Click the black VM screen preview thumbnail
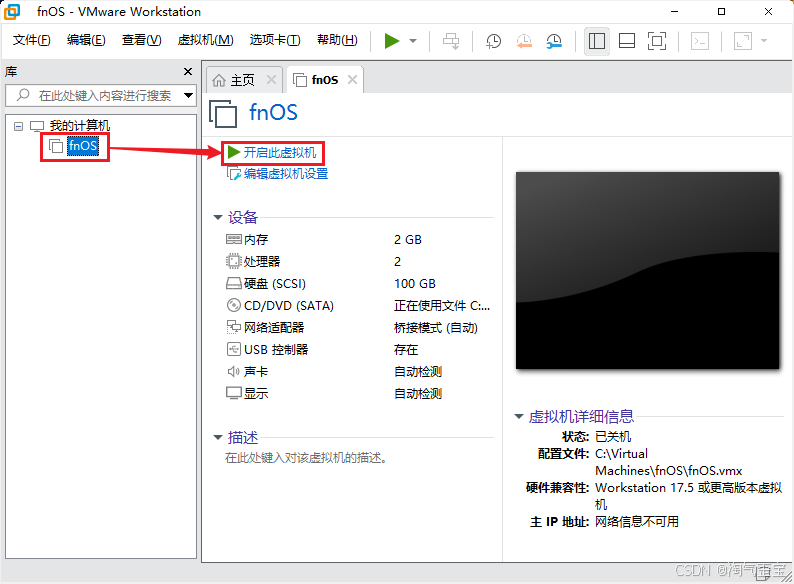 [648, 270]
